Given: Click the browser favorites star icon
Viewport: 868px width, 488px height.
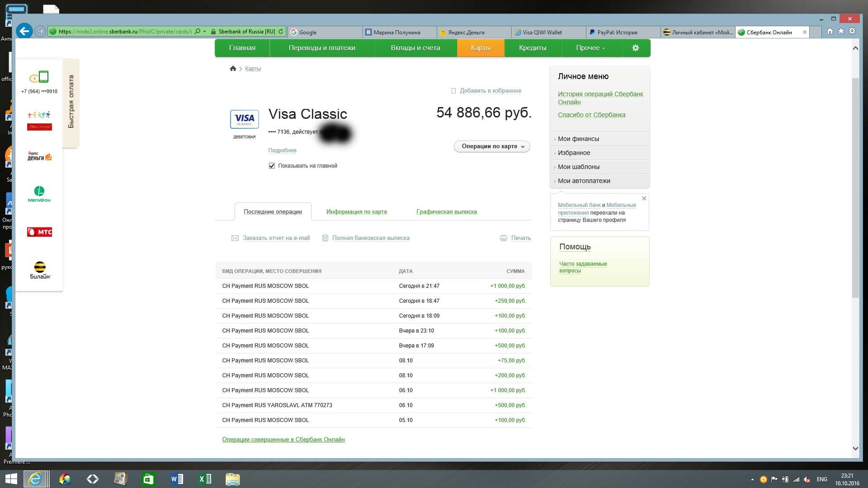Looking at the screenshot, I should tap(841, 31).
